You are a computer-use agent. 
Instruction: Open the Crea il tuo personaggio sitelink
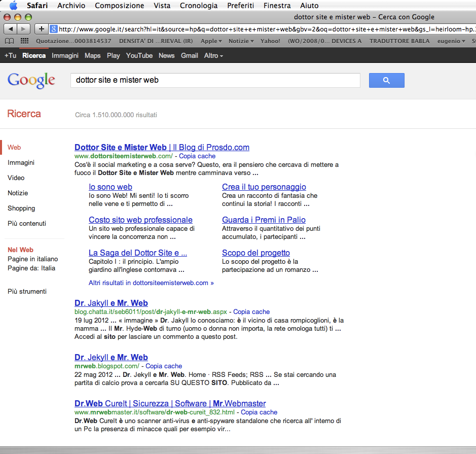[x=264, y=187]
